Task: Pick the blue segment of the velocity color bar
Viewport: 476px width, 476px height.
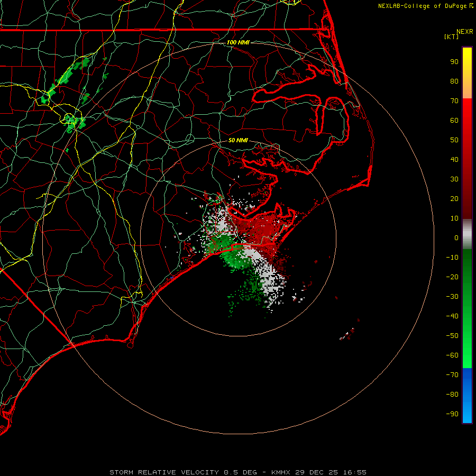Action: [x=467, y=396]
